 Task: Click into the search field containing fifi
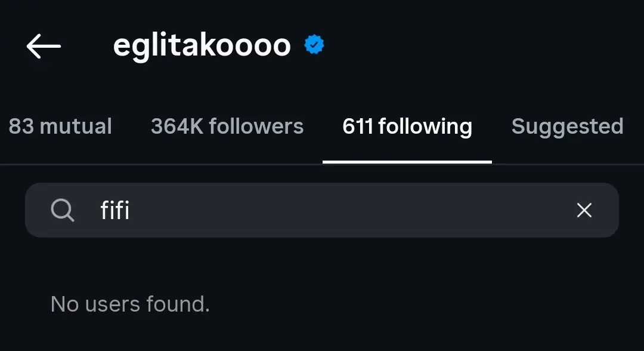click(322, 210)
